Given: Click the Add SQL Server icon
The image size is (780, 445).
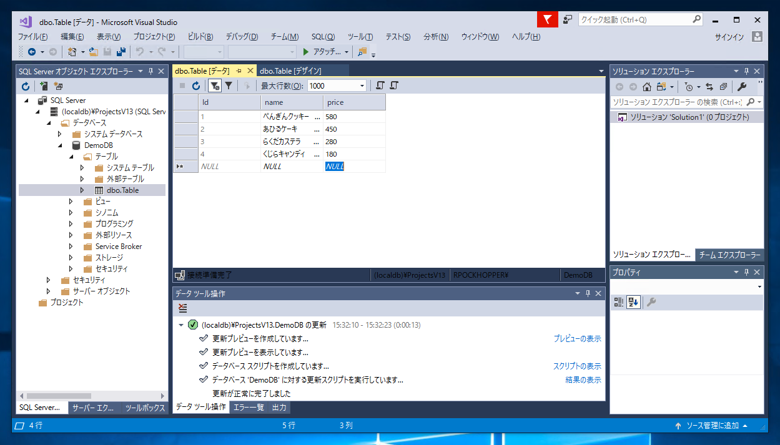Looking at the screenshot, I should point(44,87).
